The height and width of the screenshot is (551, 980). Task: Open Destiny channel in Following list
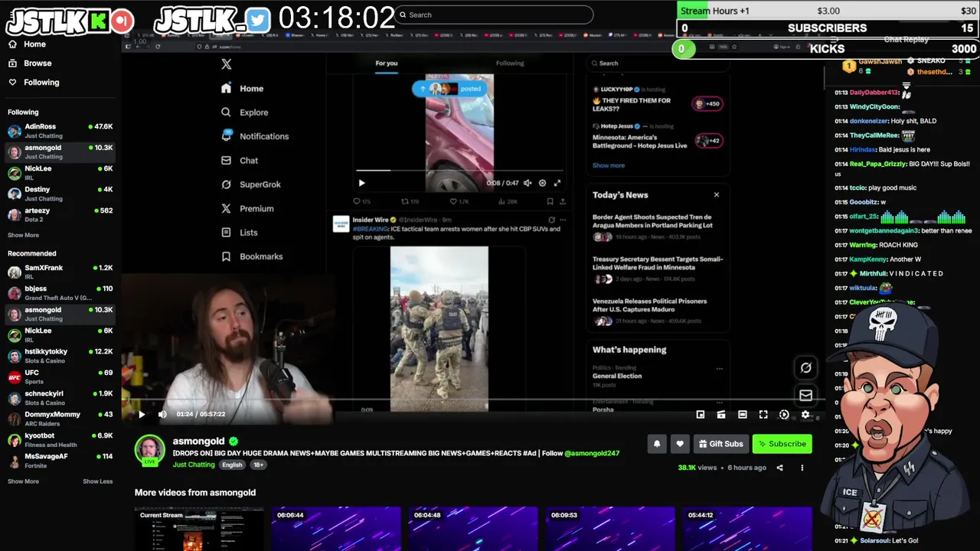point(60,194)
